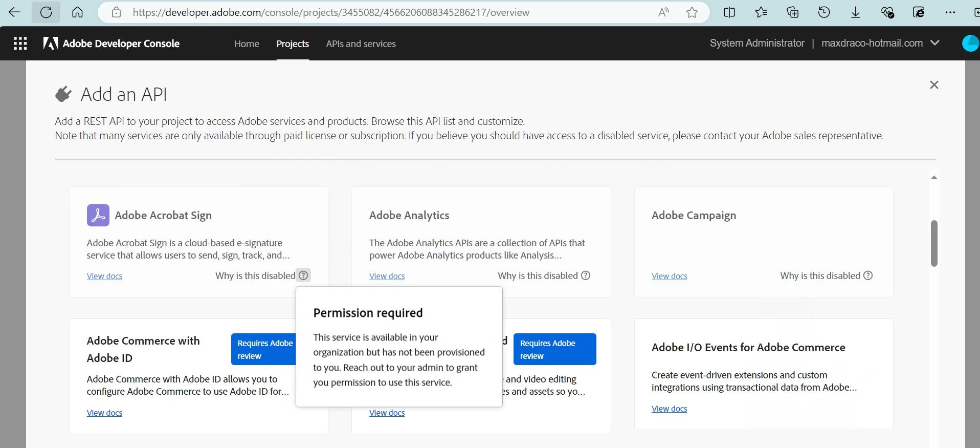
Task: Select the Adobe Acrobat Sign card title
Action: click(163, 215)
